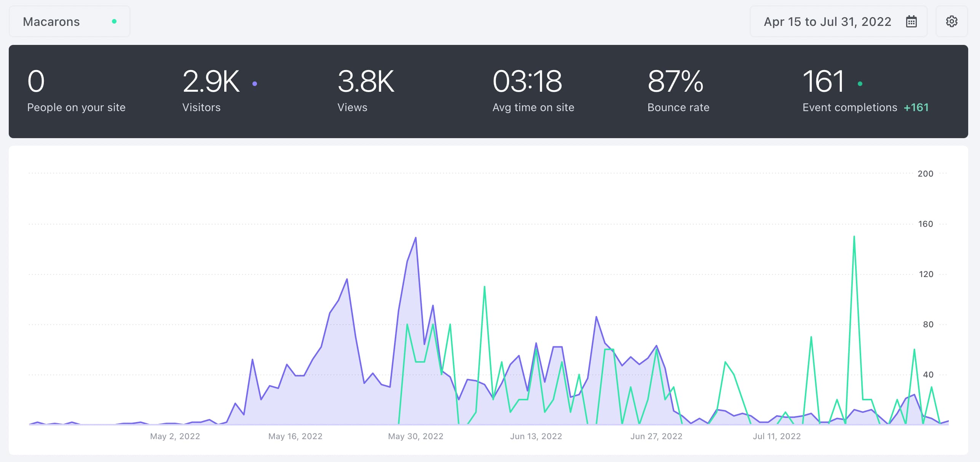Select the People on your site metric

[76, 91]
